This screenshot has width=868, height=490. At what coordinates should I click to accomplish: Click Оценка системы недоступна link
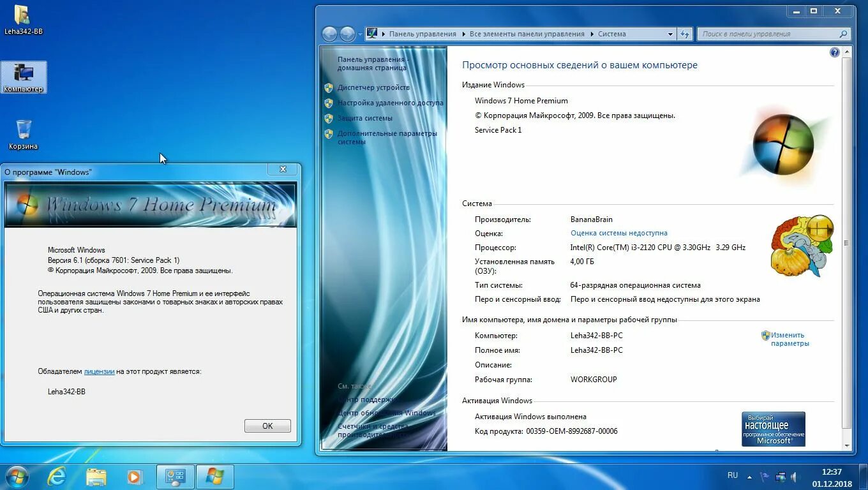click(619, 233)
